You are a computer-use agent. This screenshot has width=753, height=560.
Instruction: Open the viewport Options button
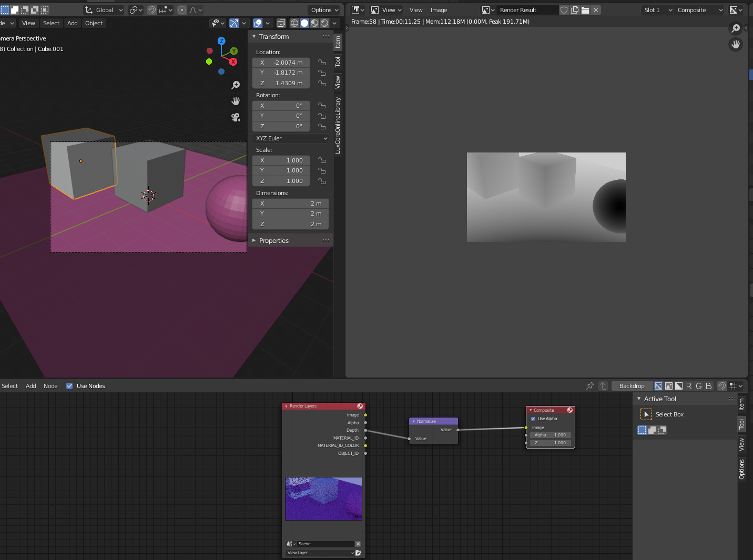[x=324, y=10]
